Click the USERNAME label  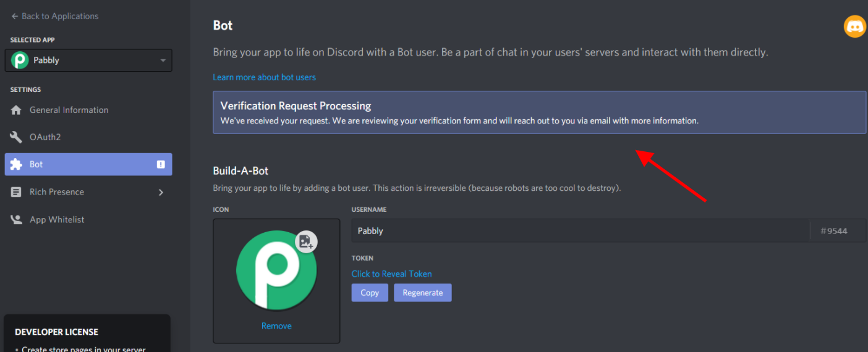pyautogui.click(x=369, y=209)
